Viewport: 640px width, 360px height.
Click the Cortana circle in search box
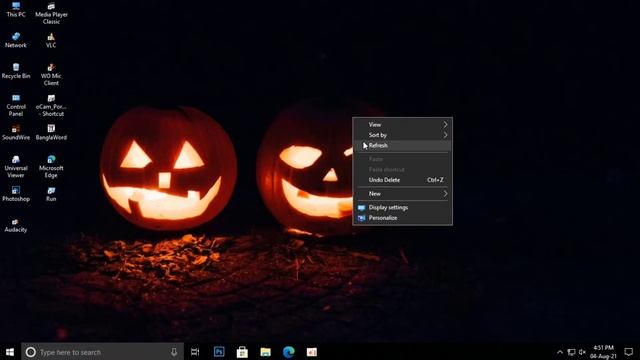pyautogui.click(x=31, y=352)
